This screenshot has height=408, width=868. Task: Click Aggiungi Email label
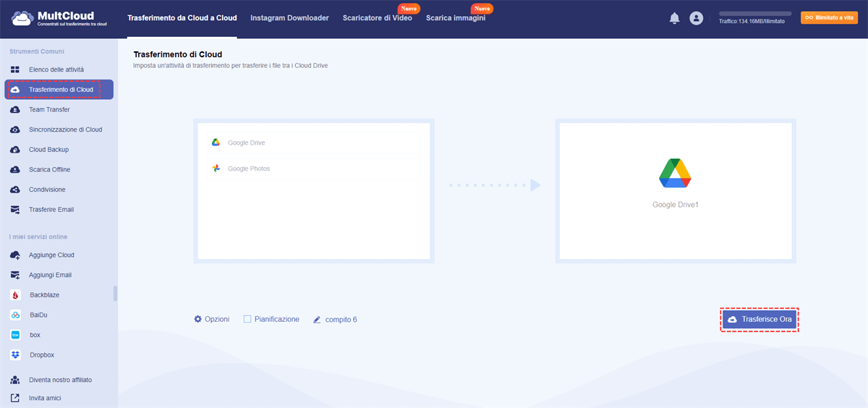tap(50, 275)
